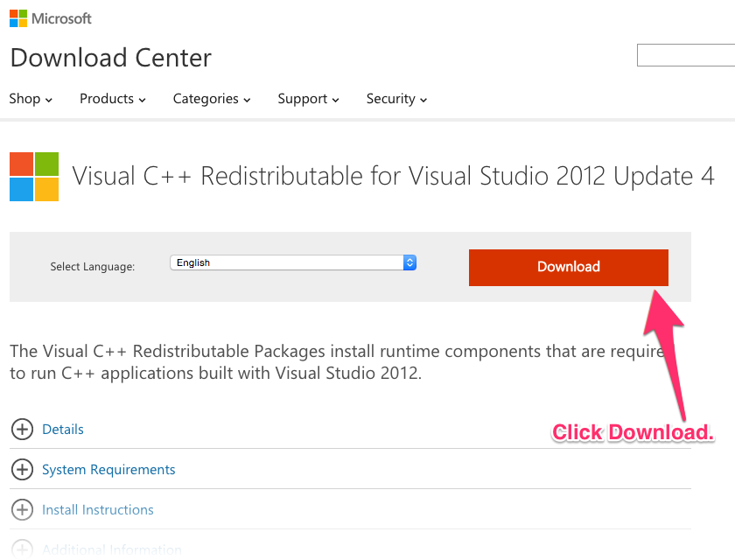Click the large Visual C++ product logo
This screenshot has height=560, width=735.
coord(34,177)
